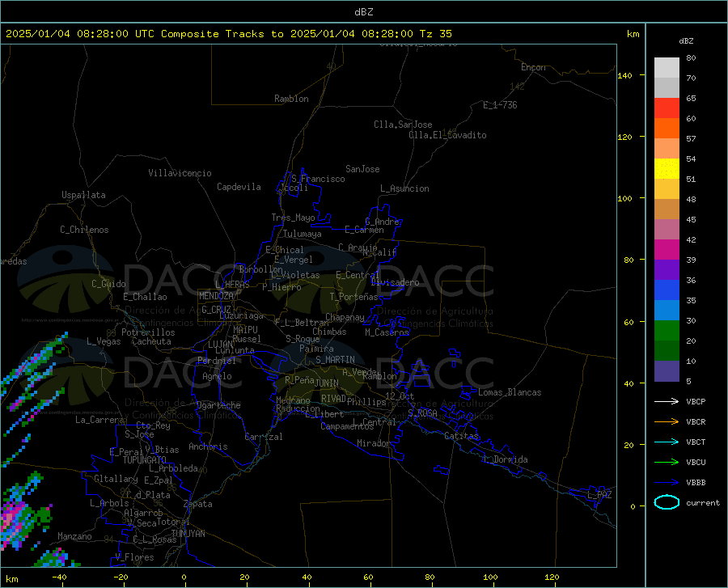Click the Clla.El_Cavadito map label

(447, 135)
